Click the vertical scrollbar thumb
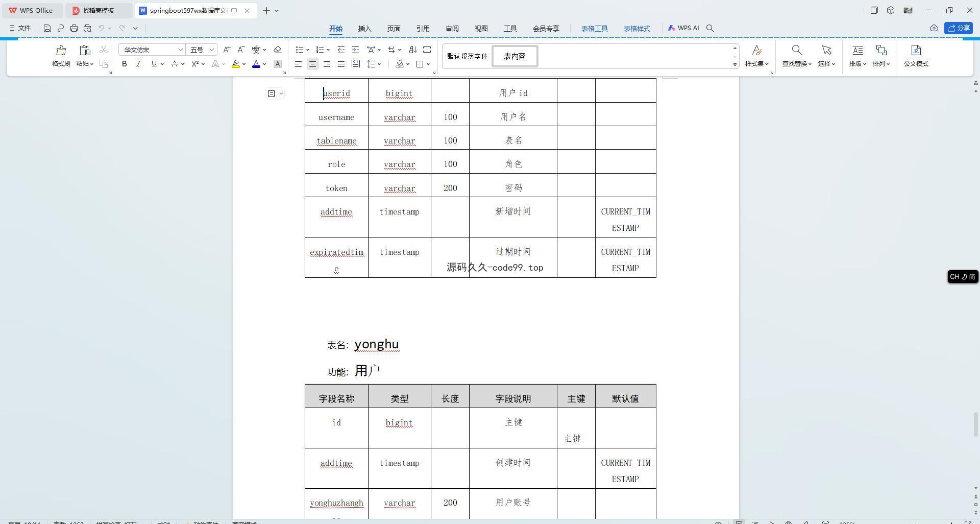The image size is (980, 524). pyautogui.click(x=975, y=424)
